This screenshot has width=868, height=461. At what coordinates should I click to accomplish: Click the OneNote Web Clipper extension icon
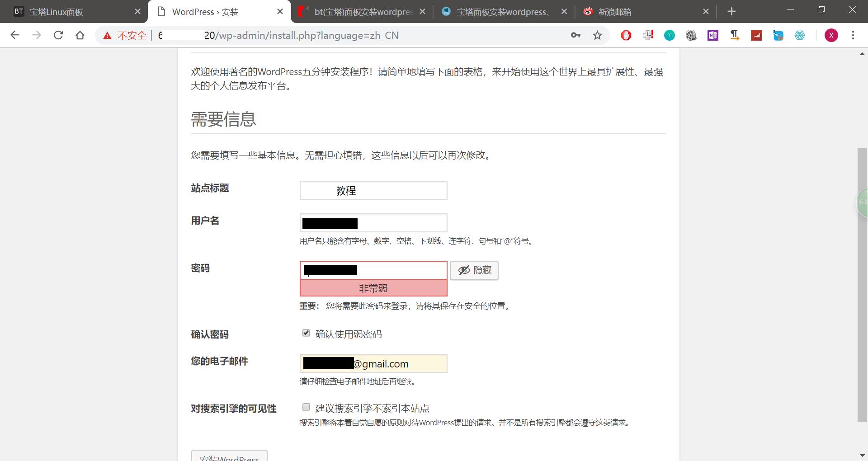[713, 35]
